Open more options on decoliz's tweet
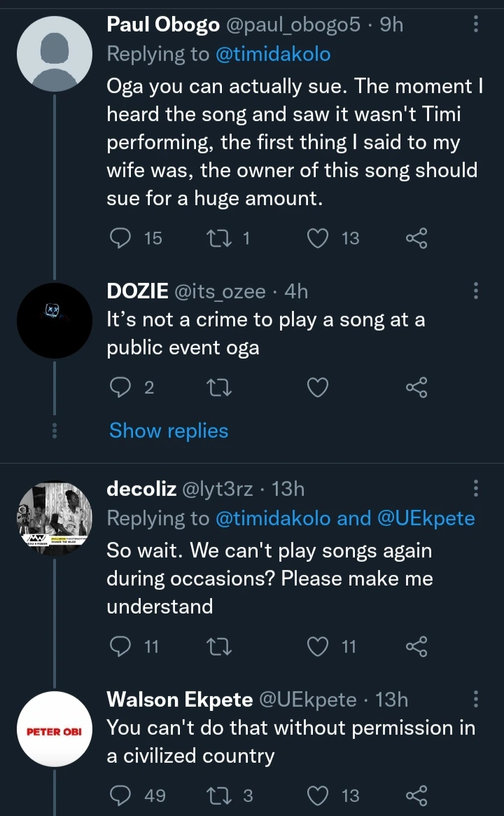This screenshot has height=816, width=504. (477, 487)
